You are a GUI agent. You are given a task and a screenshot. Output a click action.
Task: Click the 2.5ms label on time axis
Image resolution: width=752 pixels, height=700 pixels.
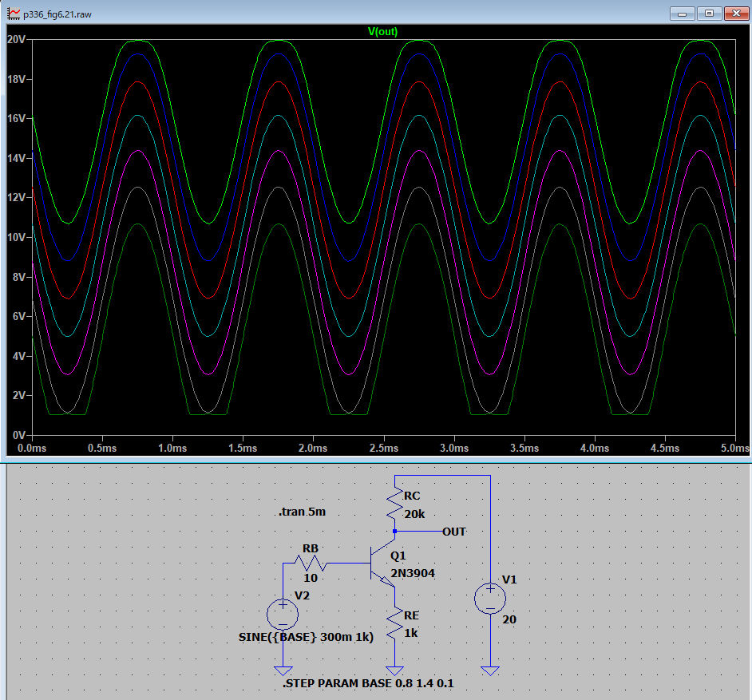[382, 449]
